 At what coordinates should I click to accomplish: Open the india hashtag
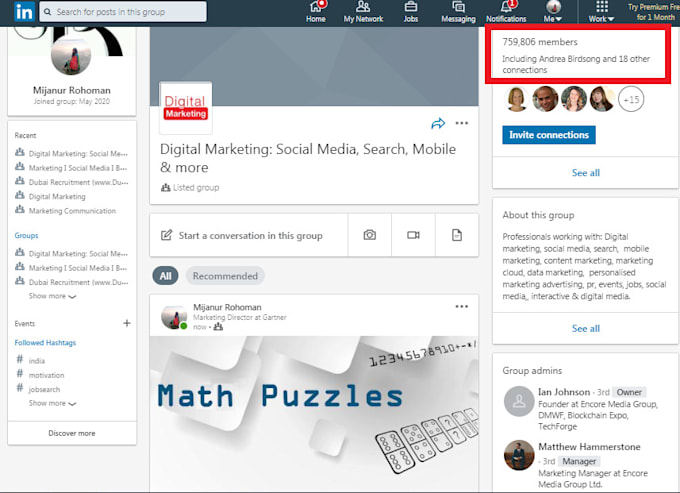(36, 361)
